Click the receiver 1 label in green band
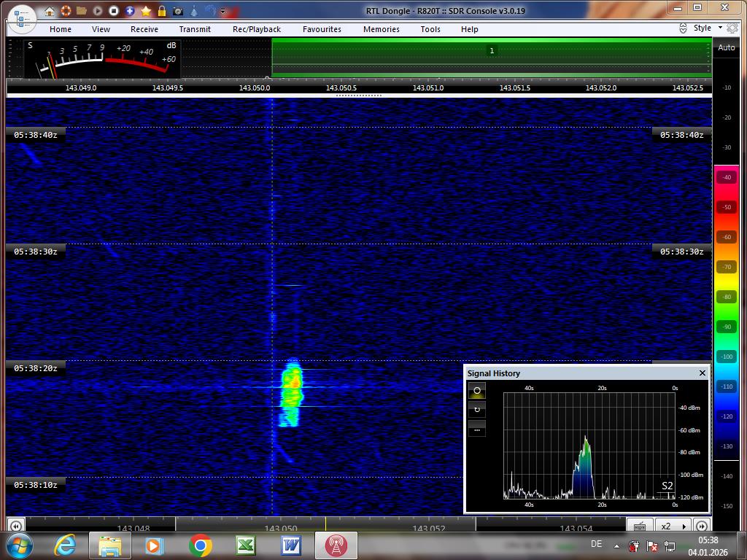This screenshot has height=560, width=747. (492, 51)
